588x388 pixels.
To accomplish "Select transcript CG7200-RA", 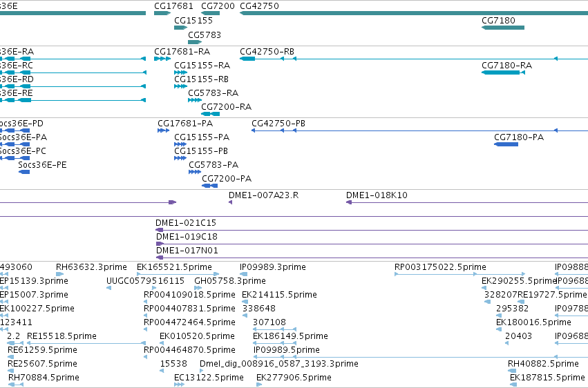I will [210, 114].
